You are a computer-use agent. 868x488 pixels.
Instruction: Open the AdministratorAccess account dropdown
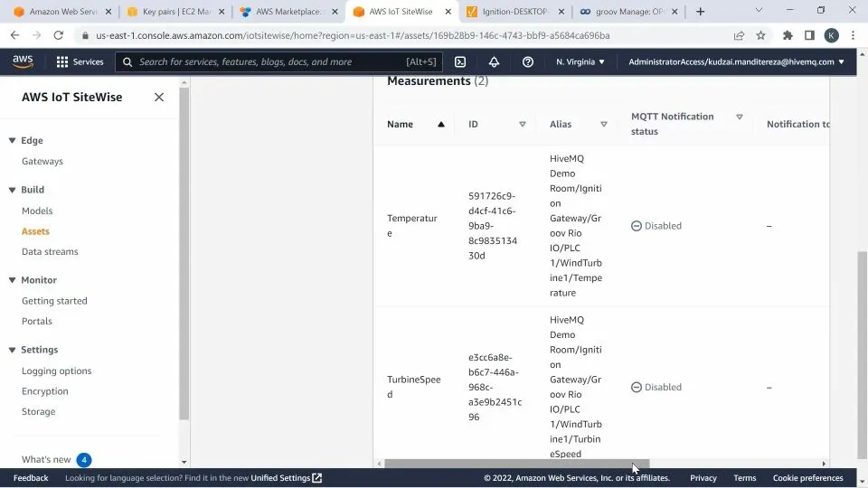click(736, 62)
